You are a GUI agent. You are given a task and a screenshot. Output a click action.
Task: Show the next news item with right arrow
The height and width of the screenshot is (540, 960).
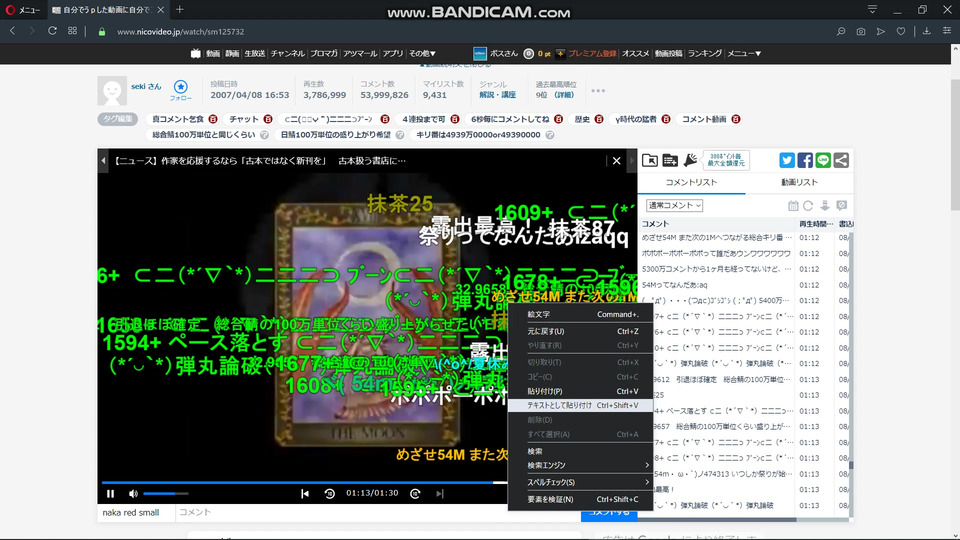click(632, 160)
